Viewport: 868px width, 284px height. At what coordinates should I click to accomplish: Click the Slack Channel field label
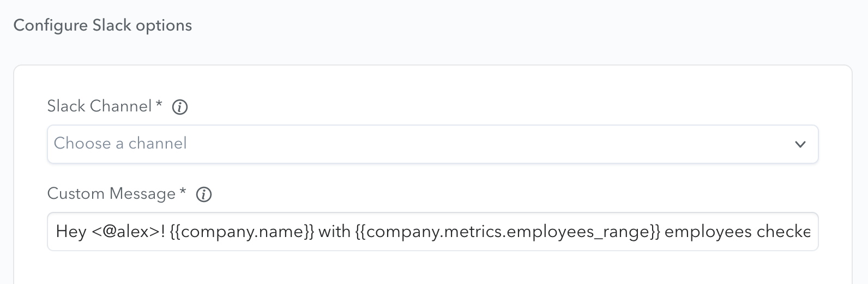click(x=99, y=106)
